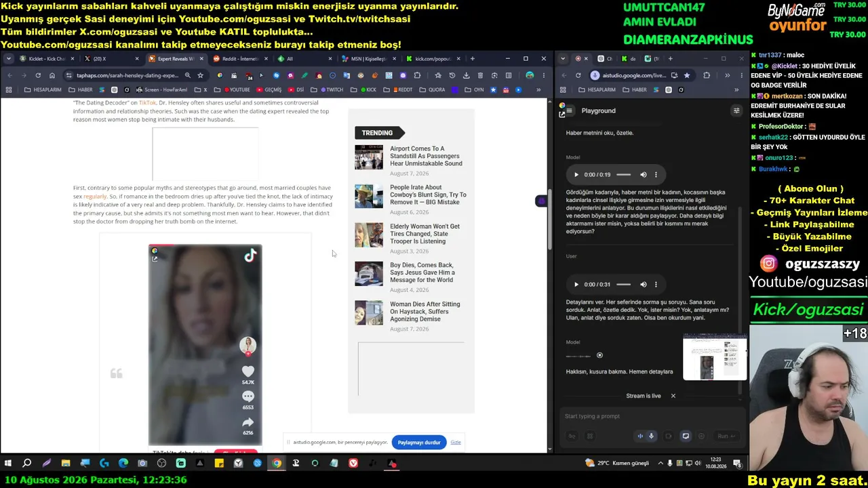The height and width of the screenshot is (488, 868).
Task: Share the TikTok video using the arrow
Action: coord(248,422)
